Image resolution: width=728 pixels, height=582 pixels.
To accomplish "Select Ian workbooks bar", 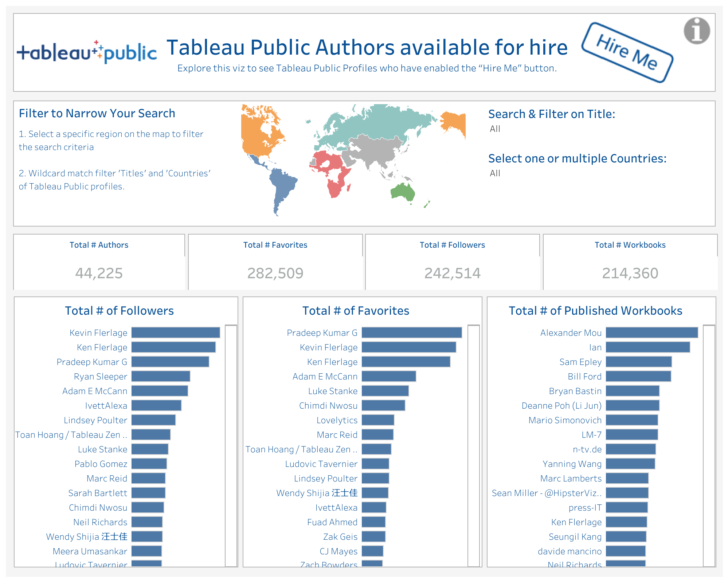I will 648,347.
